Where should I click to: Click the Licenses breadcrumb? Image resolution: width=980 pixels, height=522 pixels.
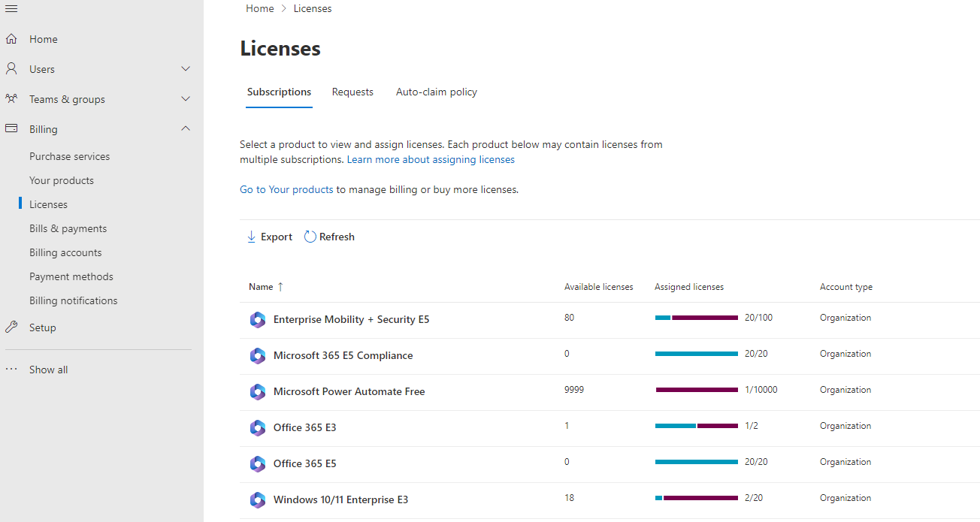pos(313,8)
